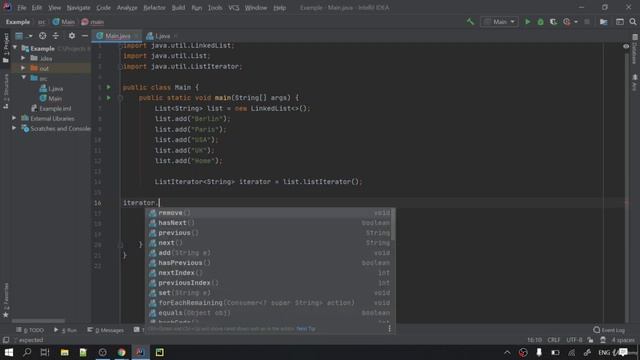Open the Messages tool window
640x360 pixels.
point(105,330)
